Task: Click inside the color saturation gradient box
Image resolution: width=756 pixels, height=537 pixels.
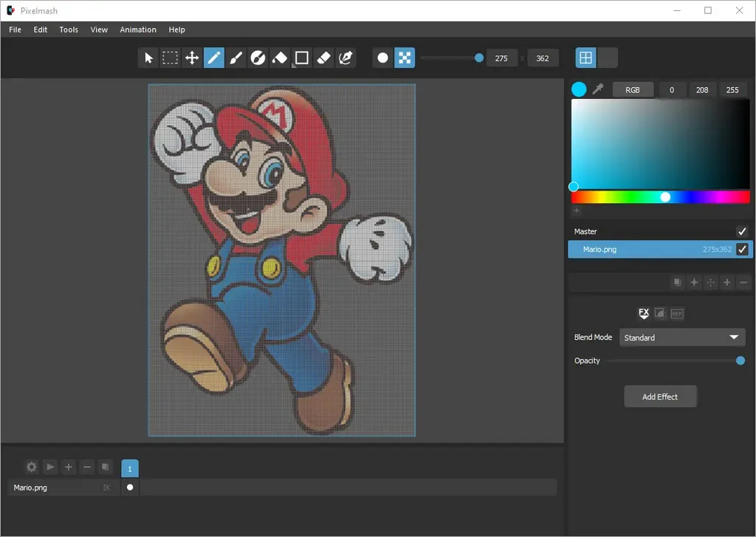Action: point(661,144)
